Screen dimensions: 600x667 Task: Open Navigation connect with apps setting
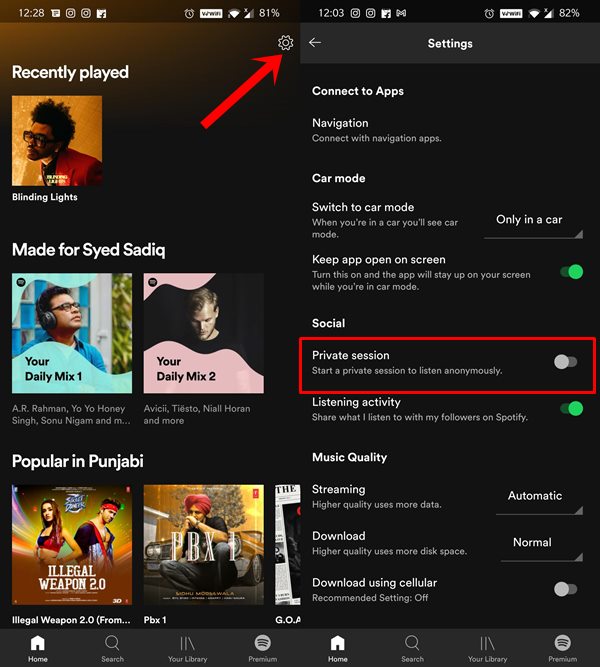point(377,130)
